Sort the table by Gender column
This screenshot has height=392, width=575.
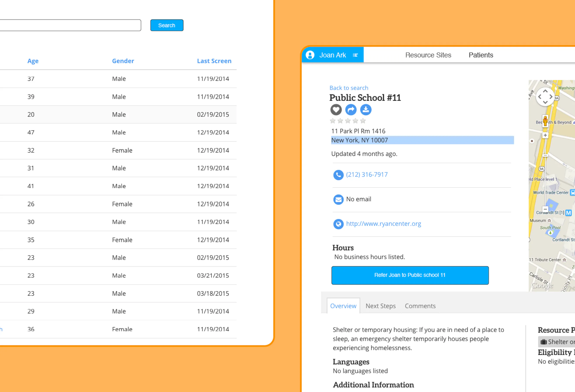coord(123,61)
